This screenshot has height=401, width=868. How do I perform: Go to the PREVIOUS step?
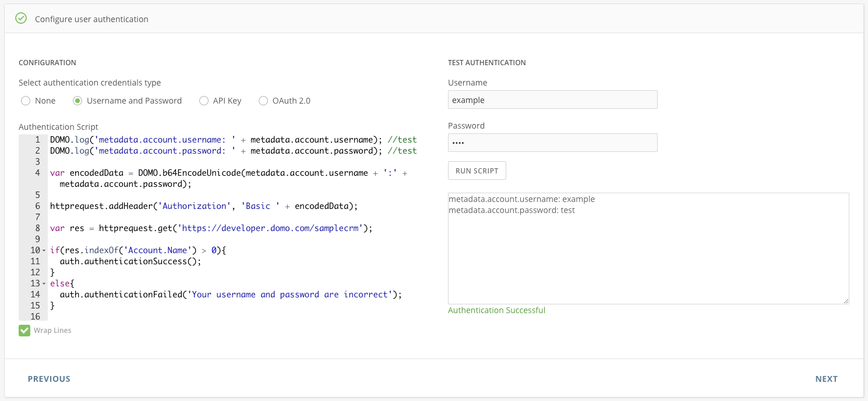(49, 379)
